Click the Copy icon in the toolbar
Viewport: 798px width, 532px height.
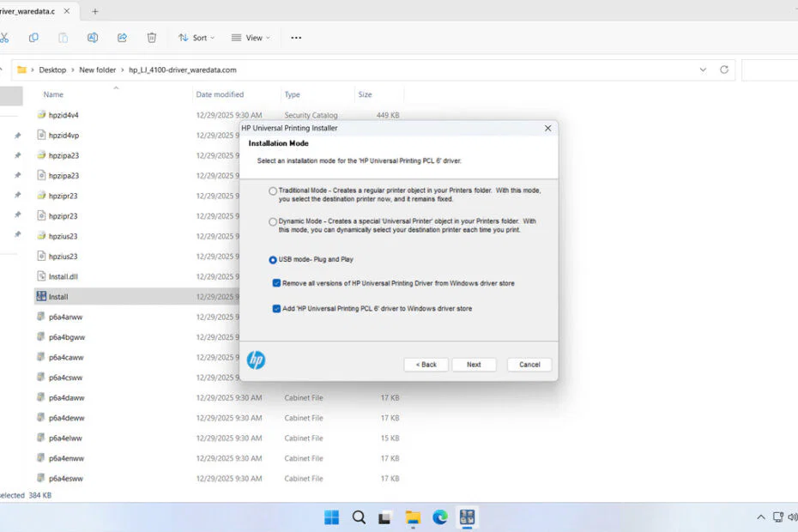click(33, 38)
